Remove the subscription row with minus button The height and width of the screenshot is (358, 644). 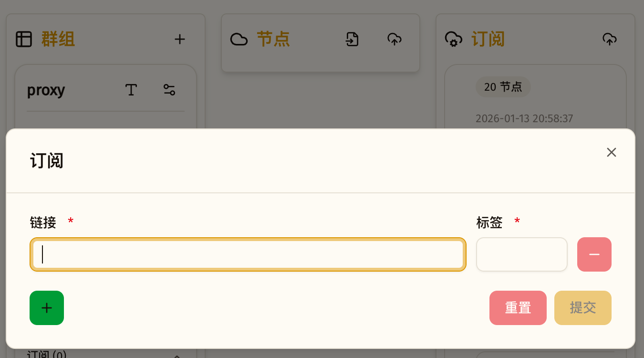pos(594,254)
